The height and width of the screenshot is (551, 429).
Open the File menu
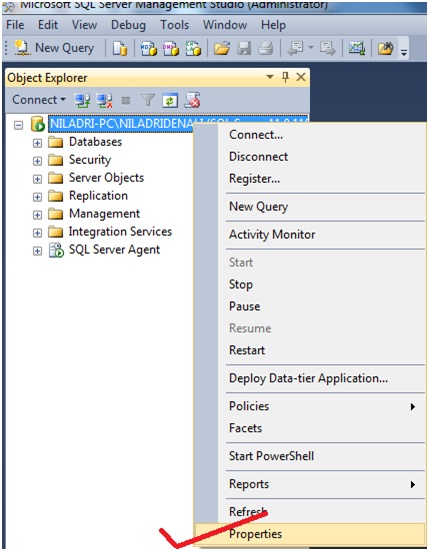point(15,25)
